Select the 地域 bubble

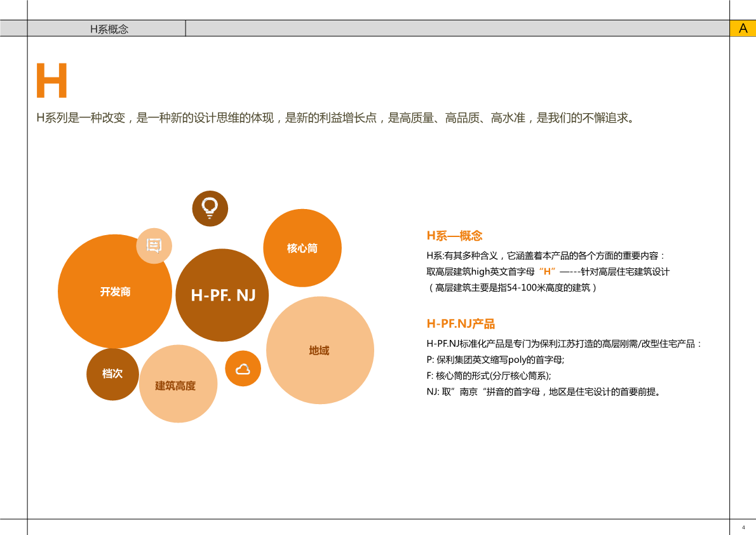[x=320, y=350]
